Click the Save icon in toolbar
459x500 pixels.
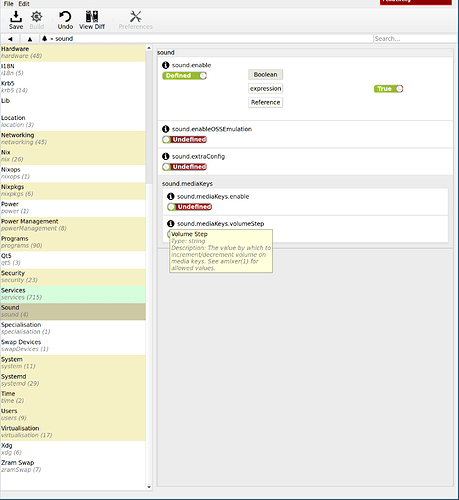[x=16, y=16]
